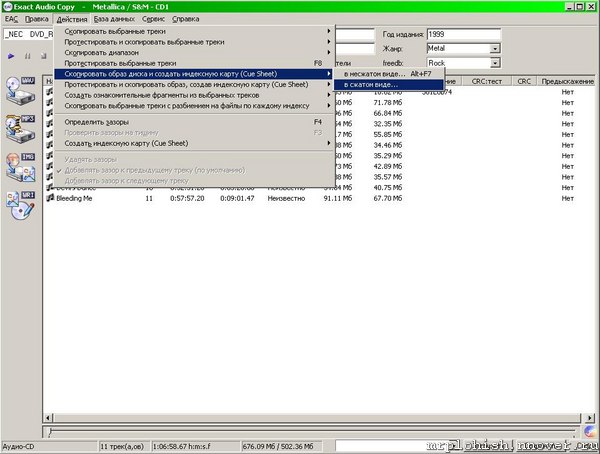The width and height of the screenshot is (600, 454).
Task: Select the Bleeding Me track row
Action: point(319,198)
